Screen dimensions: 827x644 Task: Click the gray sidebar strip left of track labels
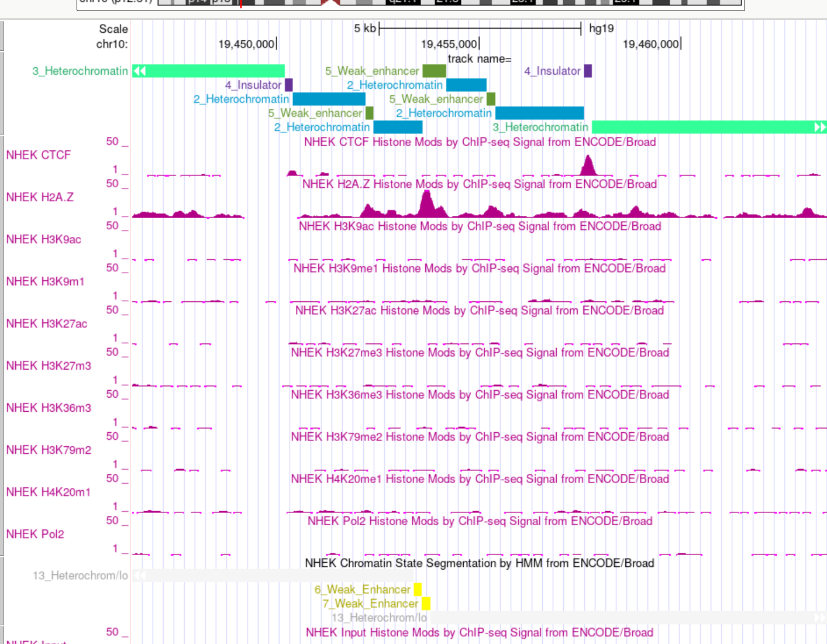click(2, 292)
